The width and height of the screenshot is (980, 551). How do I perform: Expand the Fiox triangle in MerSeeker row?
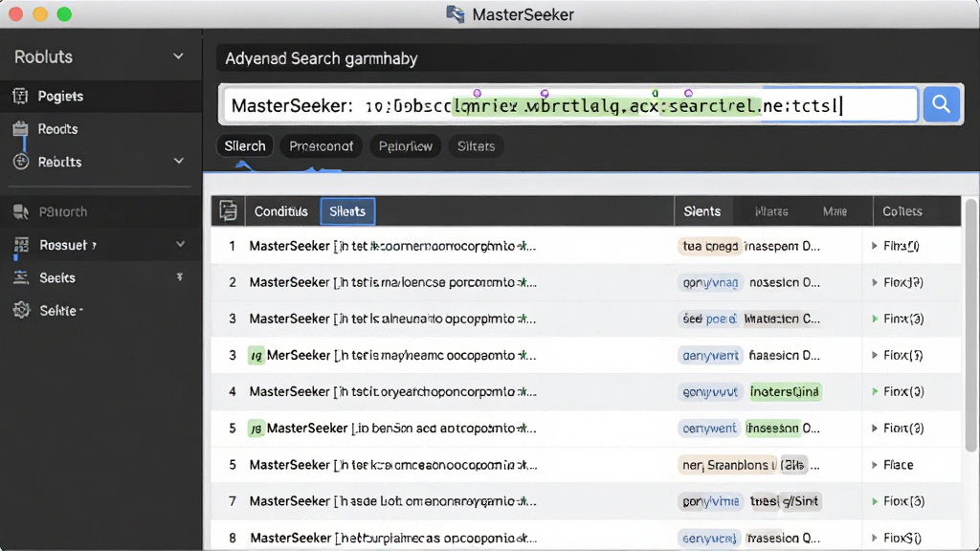(x=875, y=355)
